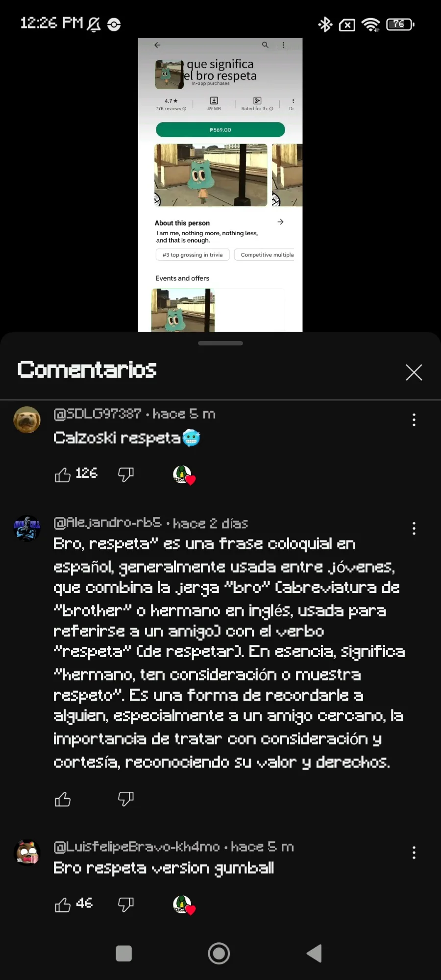
Task: Like the comment by @SDLG97387
Action: pos(63,474)
